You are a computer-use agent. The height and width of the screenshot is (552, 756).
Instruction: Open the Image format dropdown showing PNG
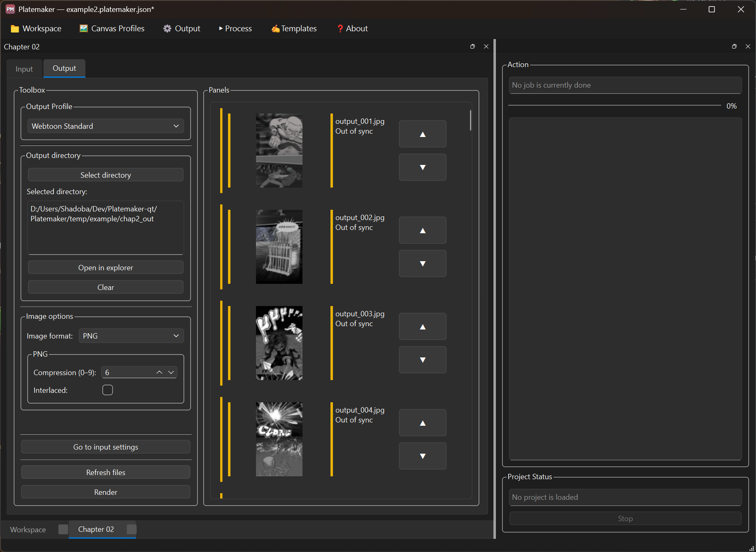tap(131, 336)
